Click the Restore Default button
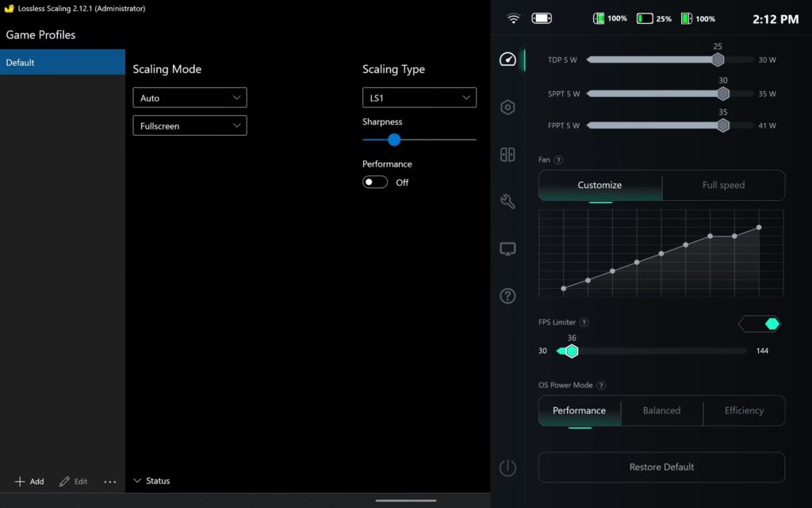 pos(661,467)
